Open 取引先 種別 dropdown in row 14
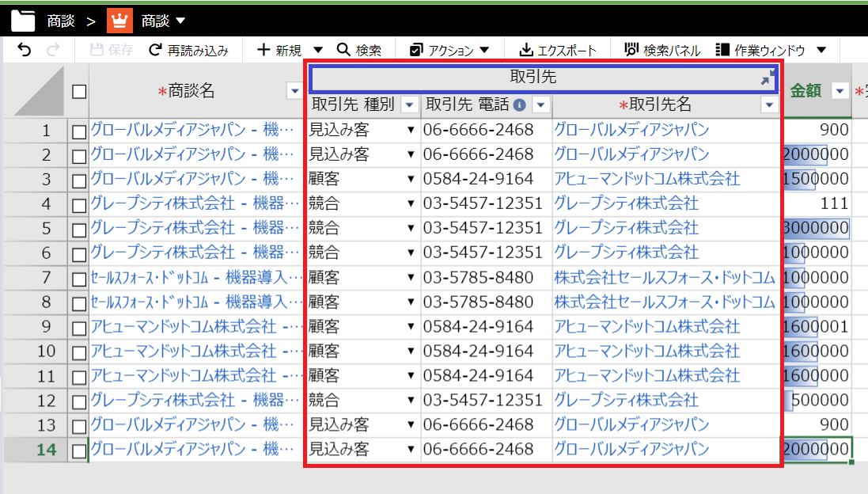This screenshot has height=494, width=868. click(411, 449)
